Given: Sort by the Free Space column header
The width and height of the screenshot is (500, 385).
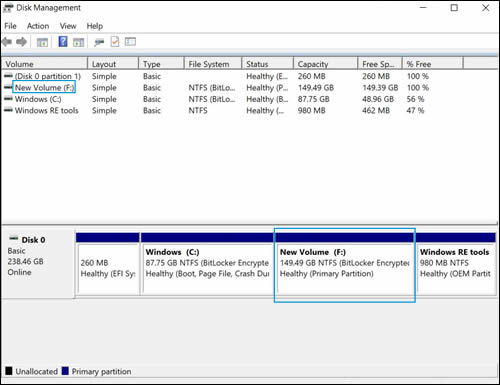Looking at the screenshot, I should point(380,64).
